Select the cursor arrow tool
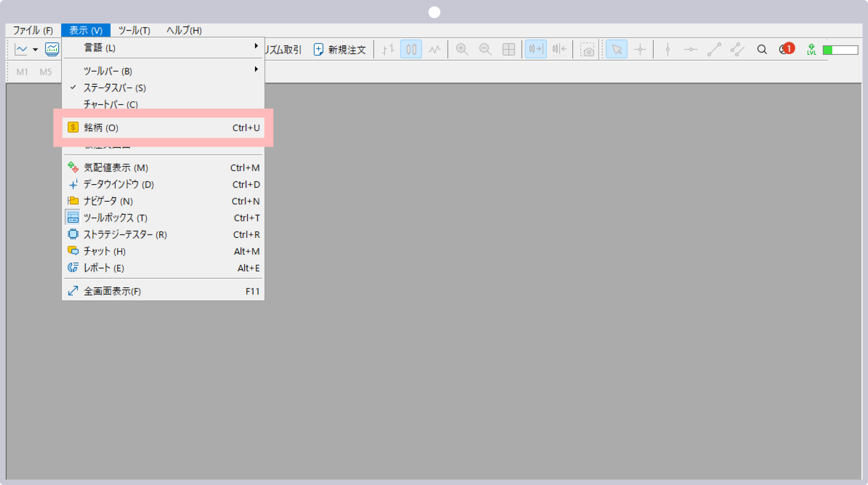Viewport: 868px width, 485px height. (617, 49)
